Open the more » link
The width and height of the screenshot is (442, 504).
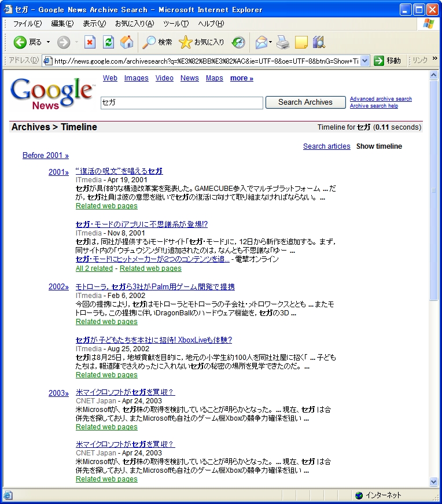click(242, 78)
